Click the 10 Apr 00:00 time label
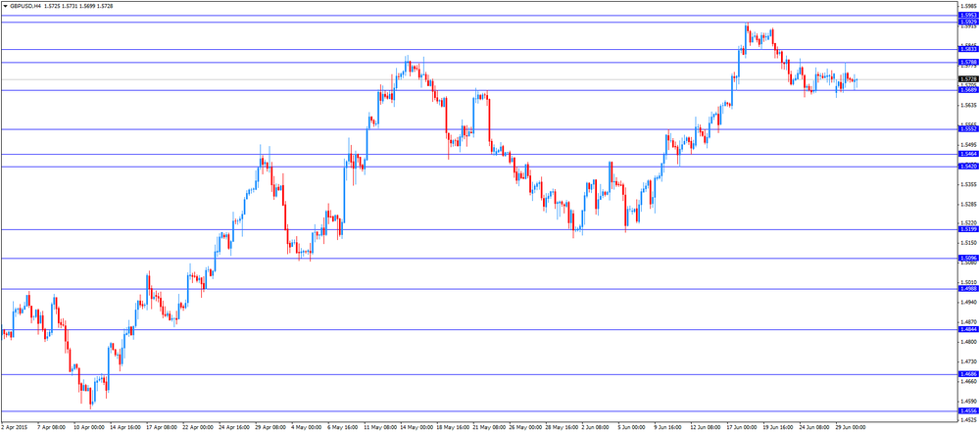Image resolution: width=980 pixels, height=432 pixels. [x=87, y=427]
